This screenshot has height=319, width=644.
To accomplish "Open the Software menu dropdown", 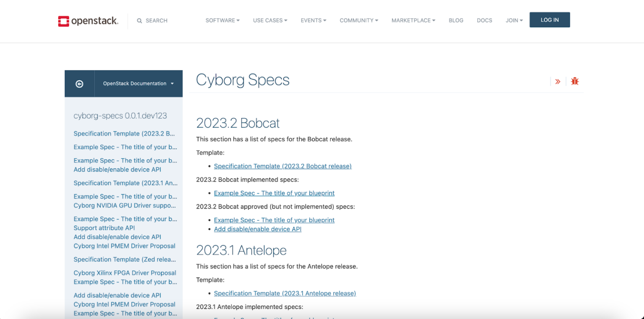I will pyautogui.click(x=222, y=20).
